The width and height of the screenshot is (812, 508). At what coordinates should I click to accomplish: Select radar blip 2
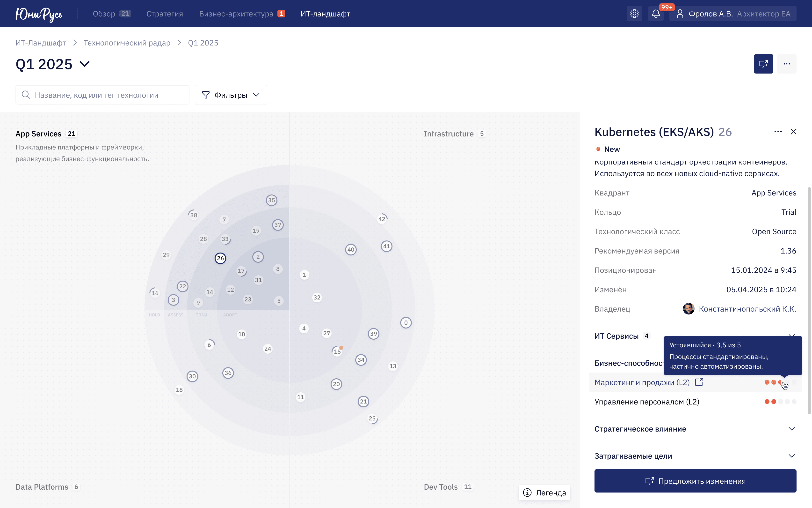(x=258, y=257)
